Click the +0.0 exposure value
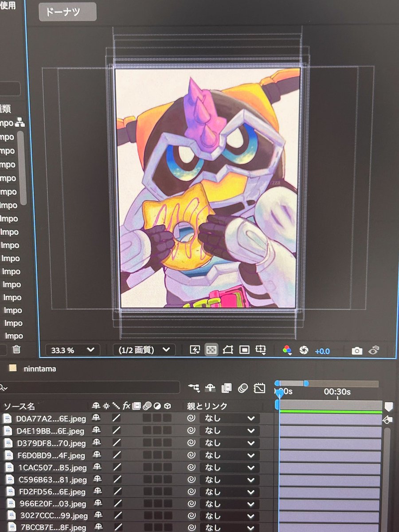 pos(322,351)
